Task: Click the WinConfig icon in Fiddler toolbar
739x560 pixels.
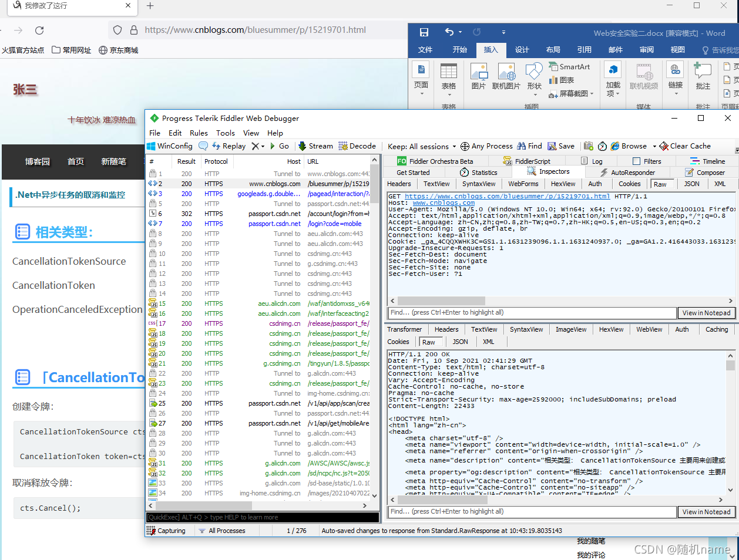Action: point(151,146)
